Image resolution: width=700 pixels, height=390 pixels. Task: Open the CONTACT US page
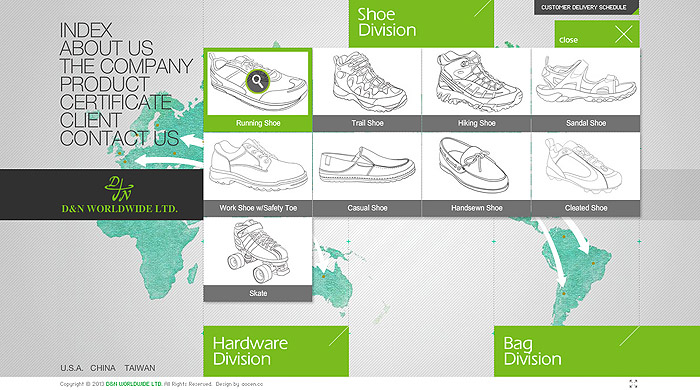tap(119, 138)
